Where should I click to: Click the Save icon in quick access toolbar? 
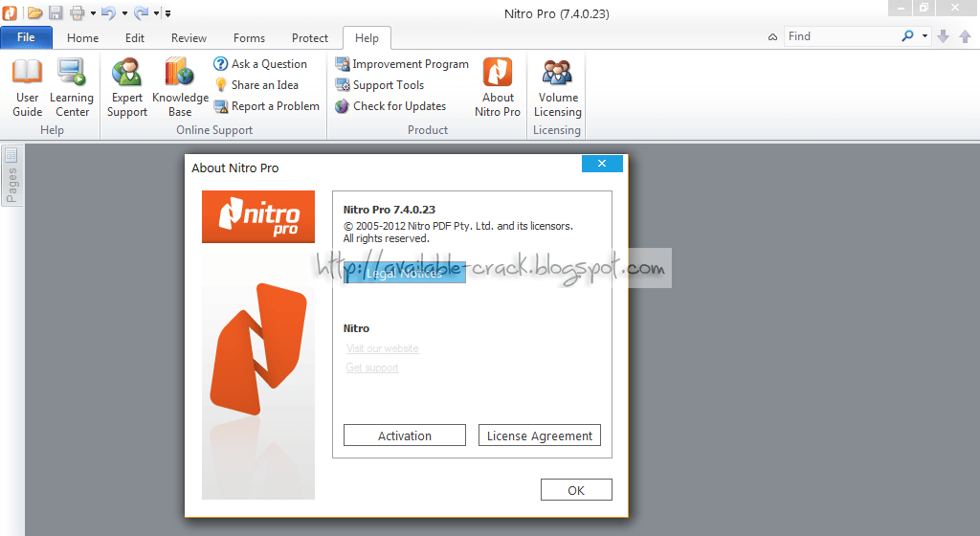point(56,12)
